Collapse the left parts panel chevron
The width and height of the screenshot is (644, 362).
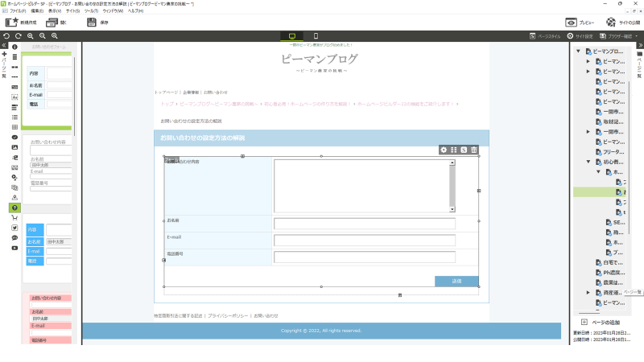[x=5, y=47]
